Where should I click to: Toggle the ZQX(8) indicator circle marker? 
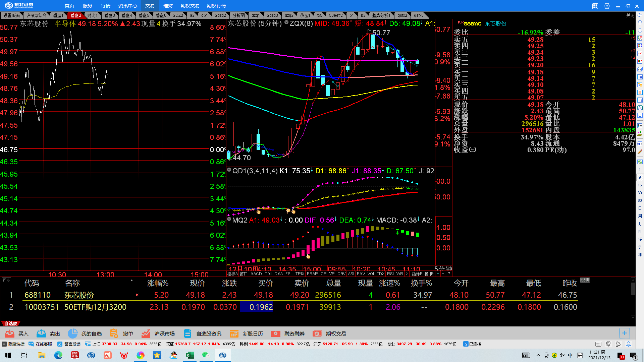[x=286, y=22]
